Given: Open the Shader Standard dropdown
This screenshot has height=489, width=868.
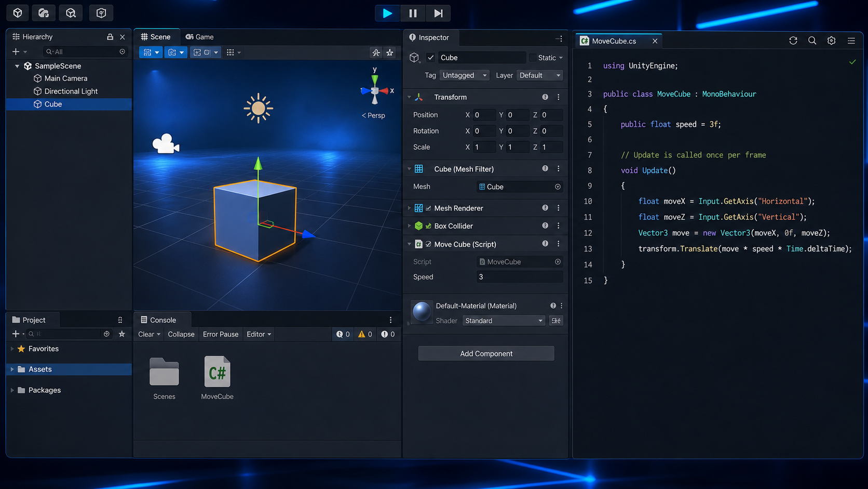Looking at the screenshot, I should 504,321.
